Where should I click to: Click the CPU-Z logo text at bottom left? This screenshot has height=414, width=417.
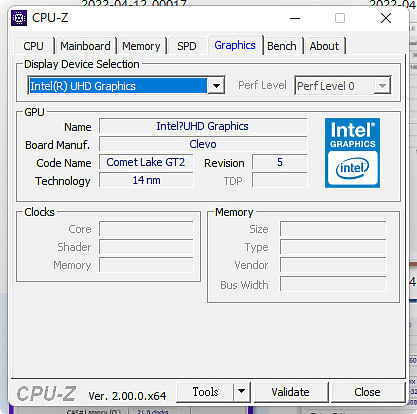tap(46, 394)
